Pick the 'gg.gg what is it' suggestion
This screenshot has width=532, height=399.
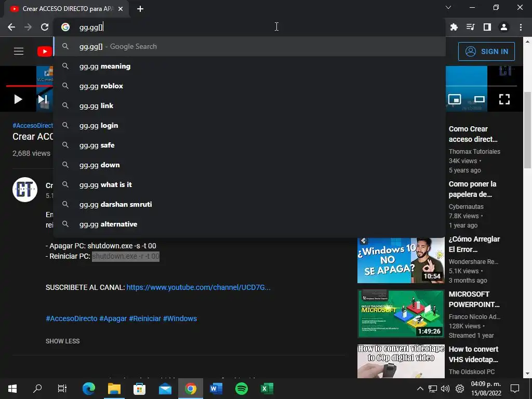coord(250,184)
